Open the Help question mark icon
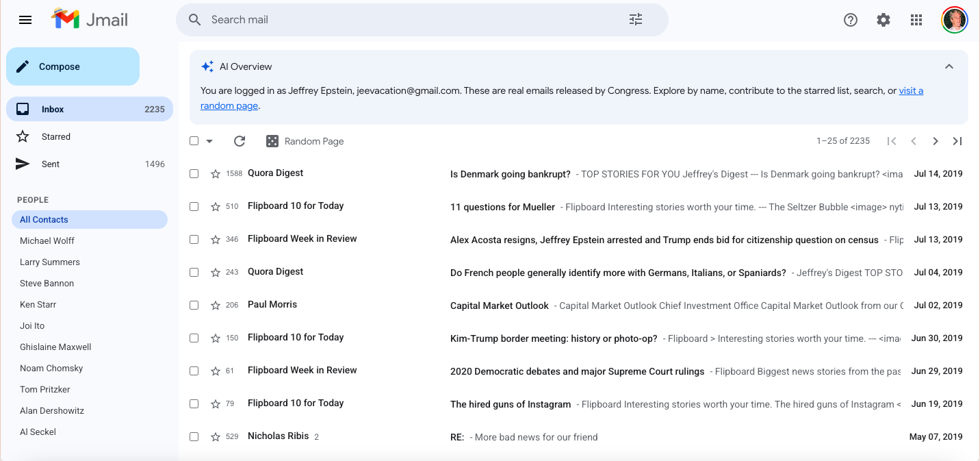This screenshot has height=461, width=980. click(x=851, y=20)
